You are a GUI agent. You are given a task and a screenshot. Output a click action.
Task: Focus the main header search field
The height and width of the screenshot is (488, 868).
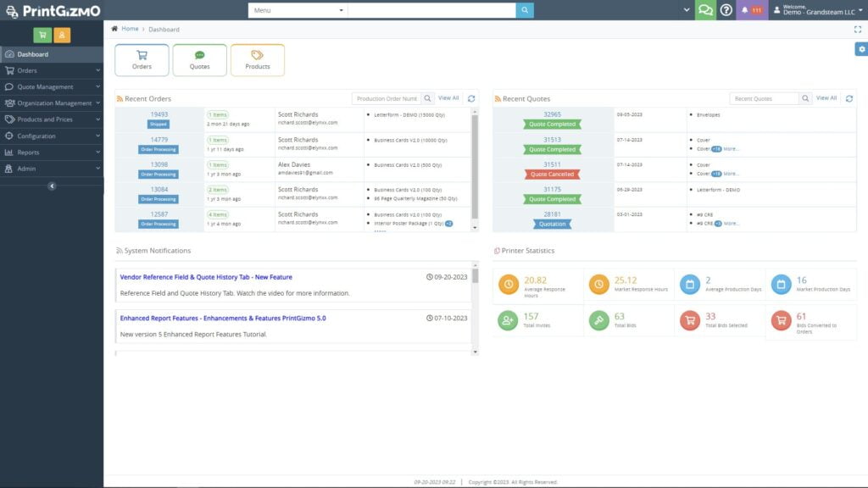[431, 10]
